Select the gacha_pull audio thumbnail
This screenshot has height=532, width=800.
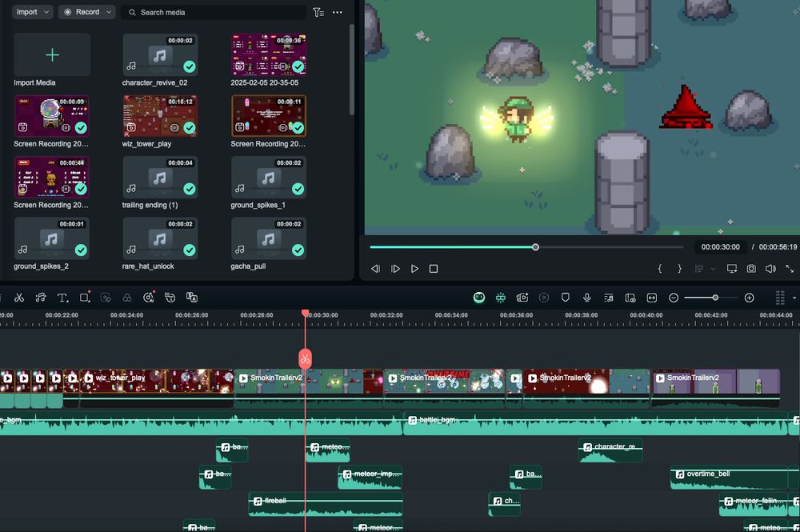268,238
